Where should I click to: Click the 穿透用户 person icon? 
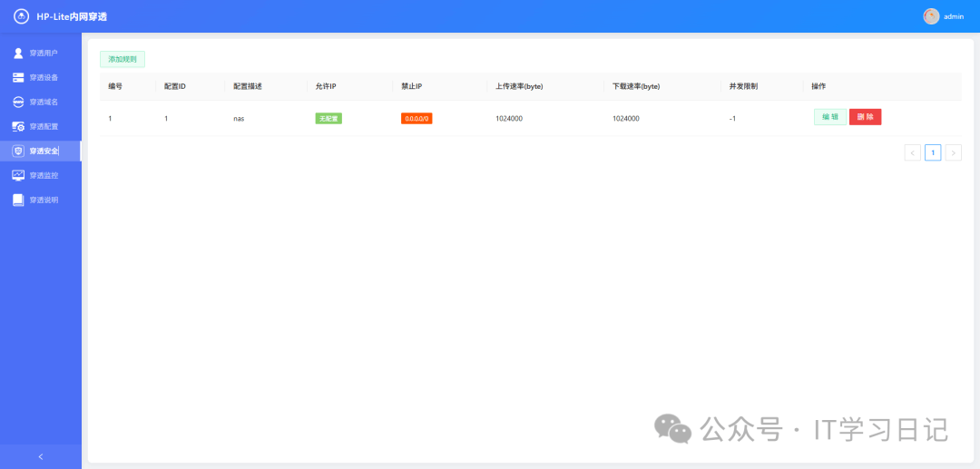18,53
